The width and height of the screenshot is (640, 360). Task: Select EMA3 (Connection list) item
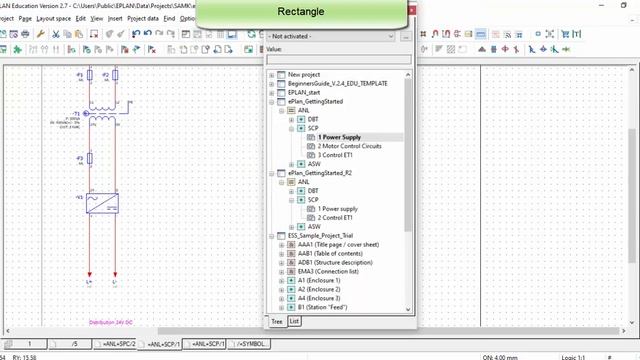(x=328, y=271)
